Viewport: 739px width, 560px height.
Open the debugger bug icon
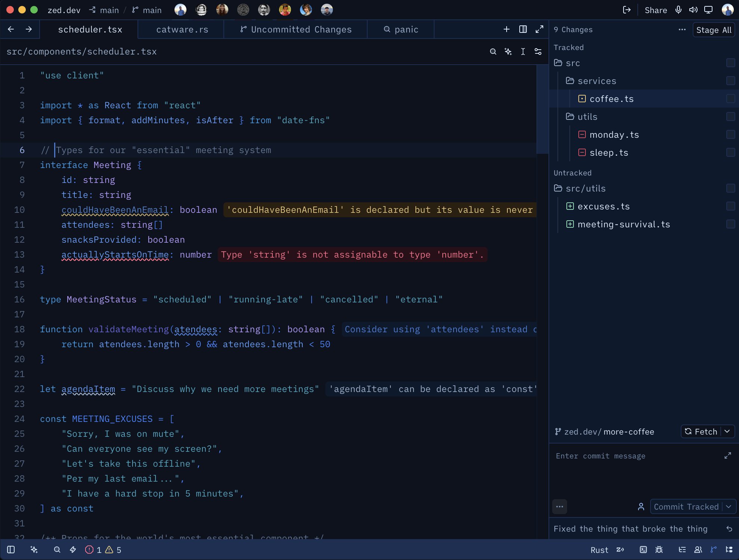pyautogui.click(x=659, y=550)
